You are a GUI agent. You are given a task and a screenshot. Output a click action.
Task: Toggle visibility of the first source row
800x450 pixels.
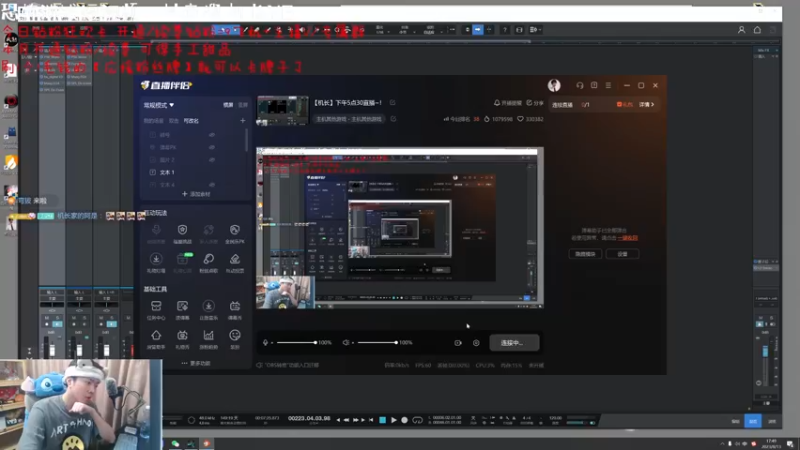tap(212, 135)
